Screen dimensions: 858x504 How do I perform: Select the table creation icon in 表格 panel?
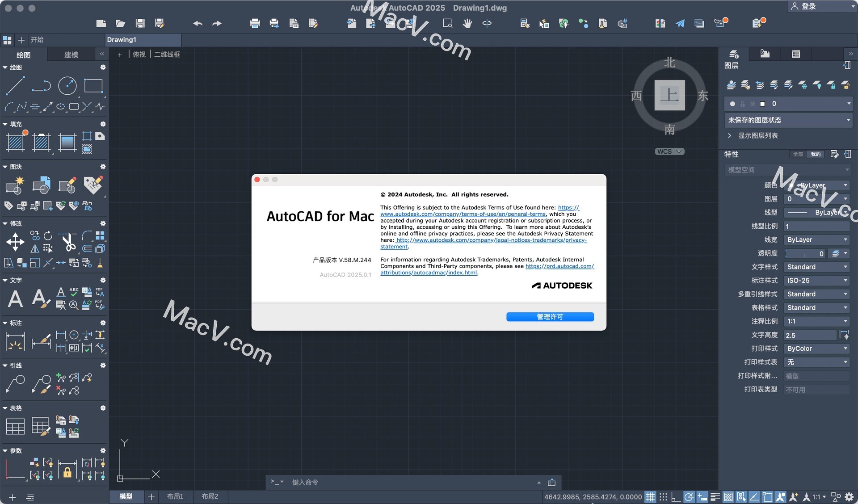click(x=15, y=426)
